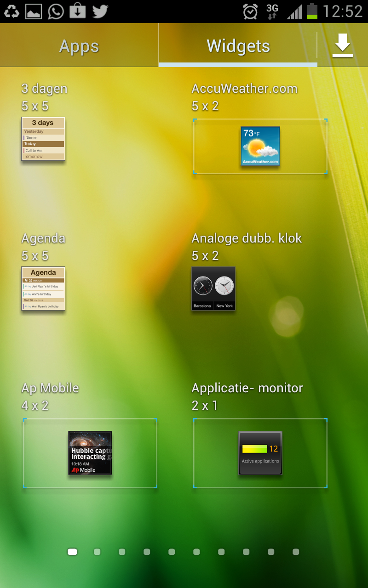
Task: Tap the alarm clock status icon
Action: [250, 11]
